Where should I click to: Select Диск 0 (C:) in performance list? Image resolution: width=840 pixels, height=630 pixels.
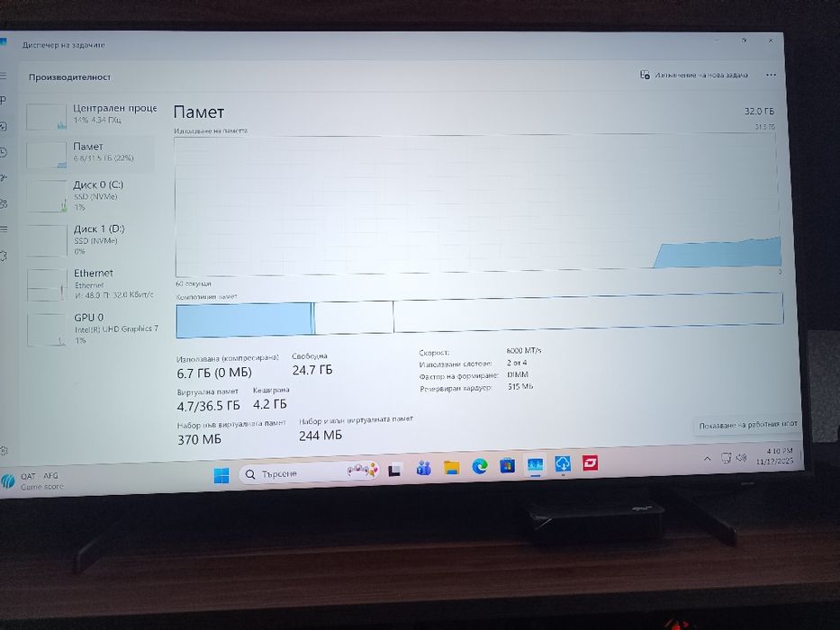(x=91, y=196)
